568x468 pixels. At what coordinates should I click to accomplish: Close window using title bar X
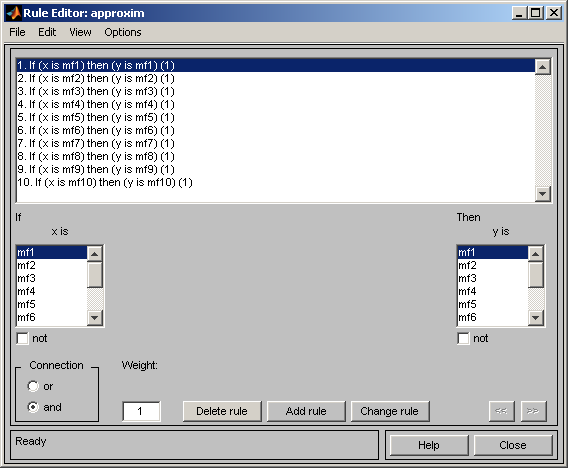point(554,13)
